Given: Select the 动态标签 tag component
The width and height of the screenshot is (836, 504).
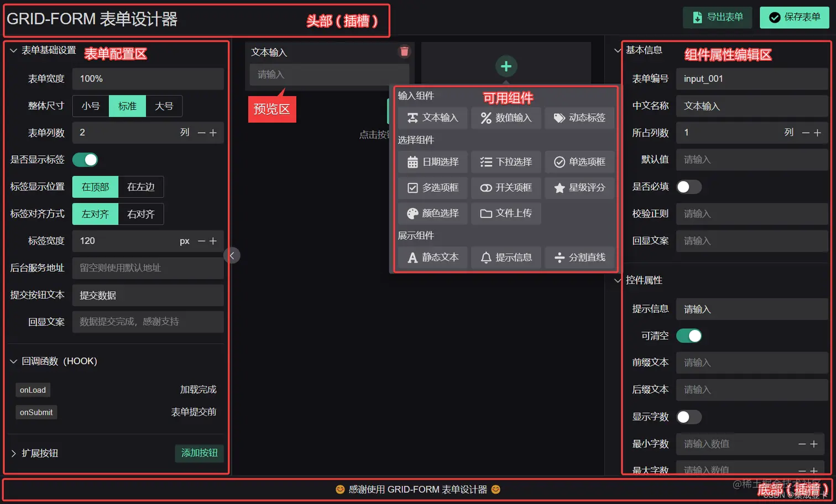Looking at the screenshot, I should tap(579, 118).
